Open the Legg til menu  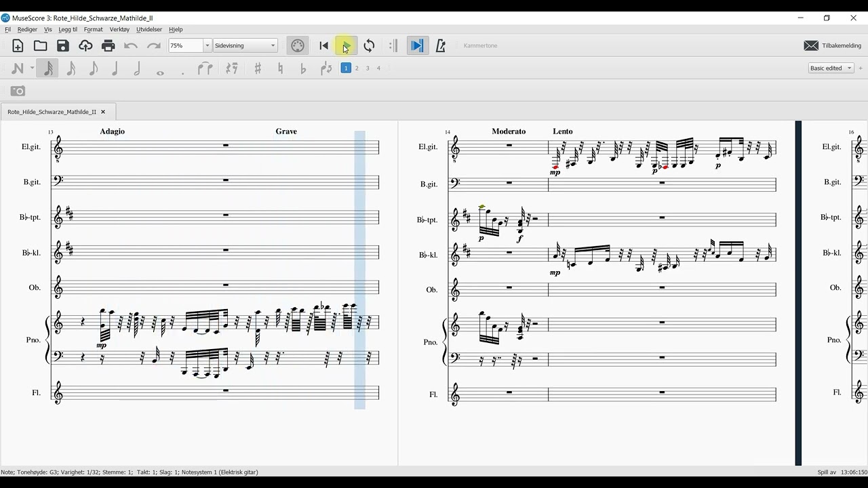click(x=68, y=29)
